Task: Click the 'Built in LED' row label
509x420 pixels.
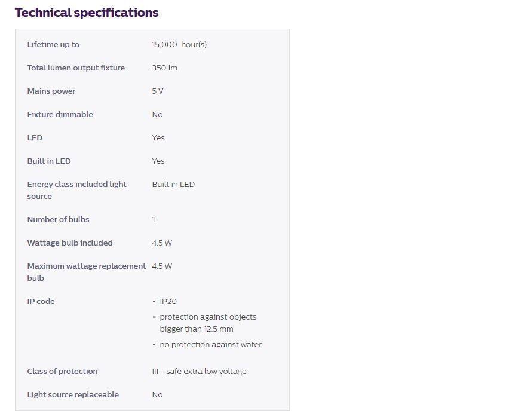Action: point(49,161)
